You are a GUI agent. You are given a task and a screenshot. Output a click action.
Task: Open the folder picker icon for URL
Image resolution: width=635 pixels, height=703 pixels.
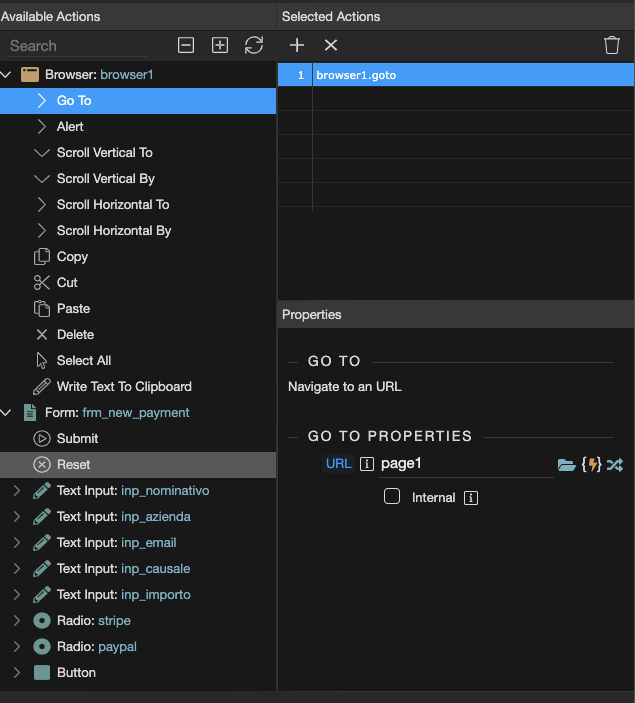coord(566,464)
